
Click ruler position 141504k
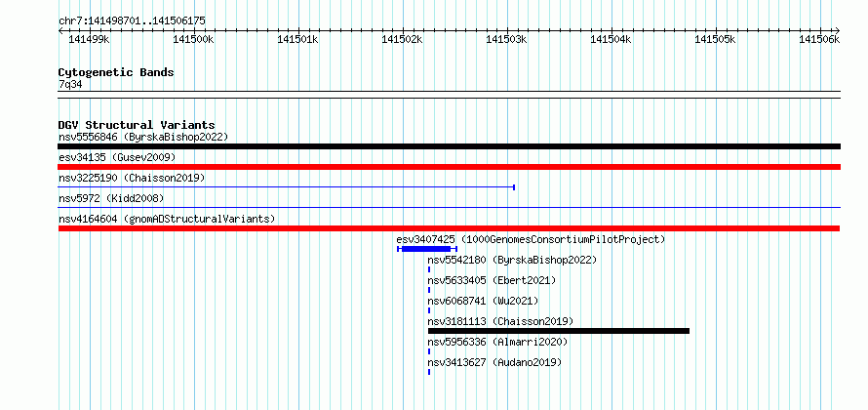click(612, 39)
